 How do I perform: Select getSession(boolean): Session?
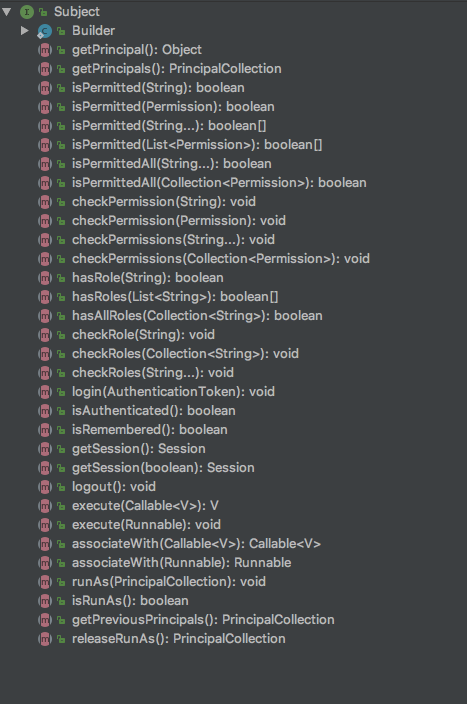(x=163, y=468)
